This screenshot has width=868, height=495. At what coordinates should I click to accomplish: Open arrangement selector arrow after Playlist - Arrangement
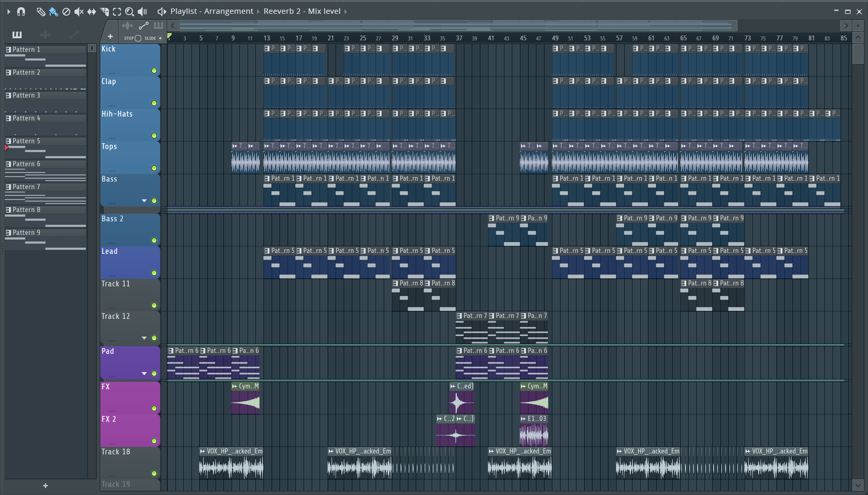(258, 11)
